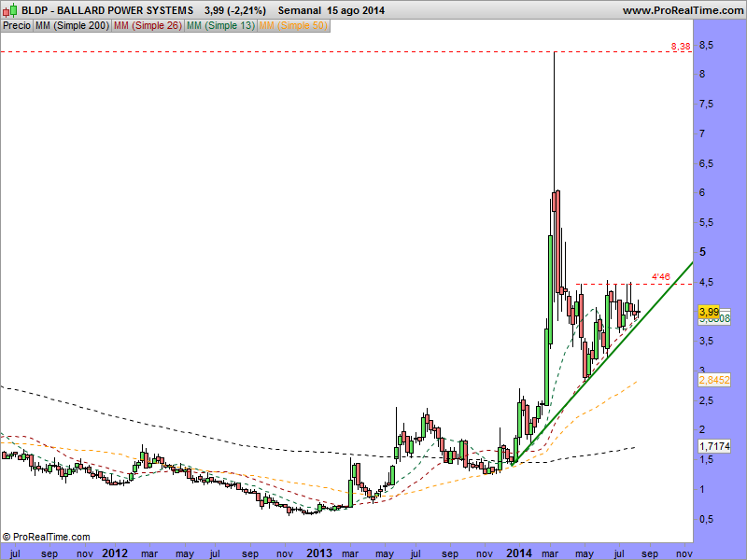Click the 2013 year label on the time axis
The image size is (747, 560).
click(318, 553)
